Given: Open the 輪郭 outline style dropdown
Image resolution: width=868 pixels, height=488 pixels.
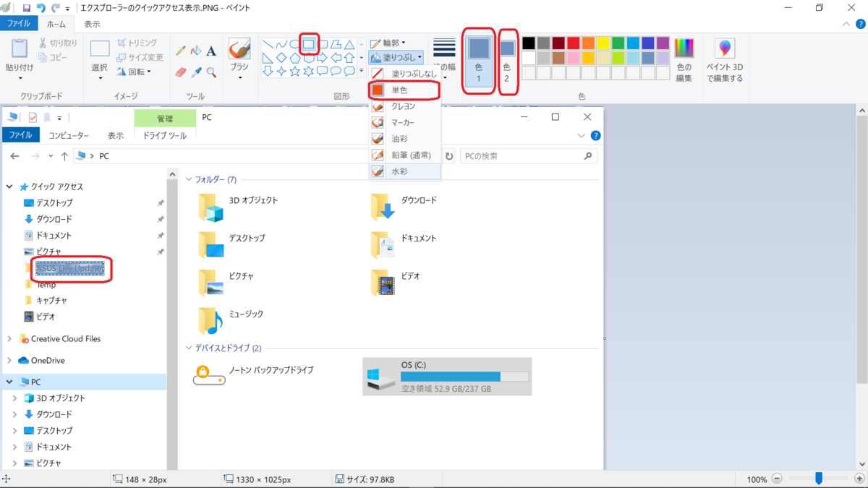Looking at the screenshot, I should point(391,43).
